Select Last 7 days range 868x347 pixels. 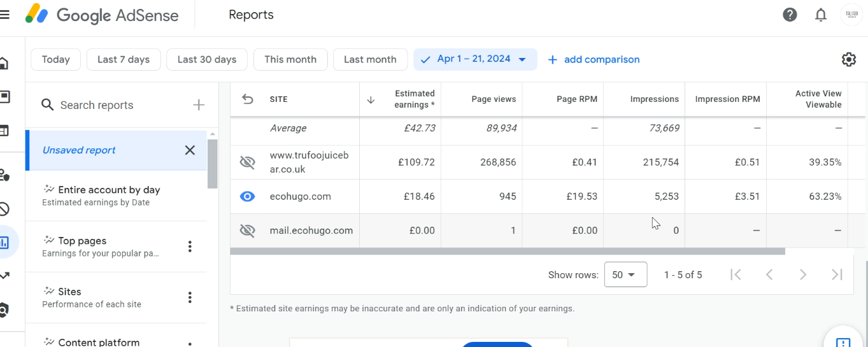124,59
